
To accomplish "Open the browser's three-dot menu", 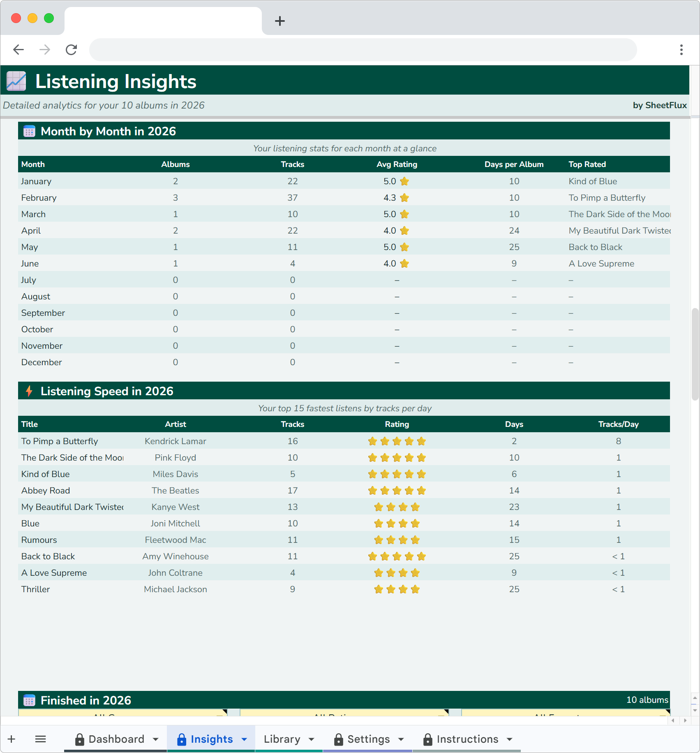I will point(681,49).
